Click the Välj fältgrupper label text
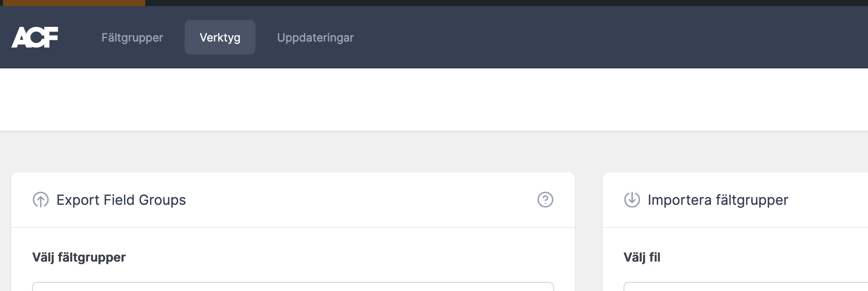The image size is (868, 291). 78,257
